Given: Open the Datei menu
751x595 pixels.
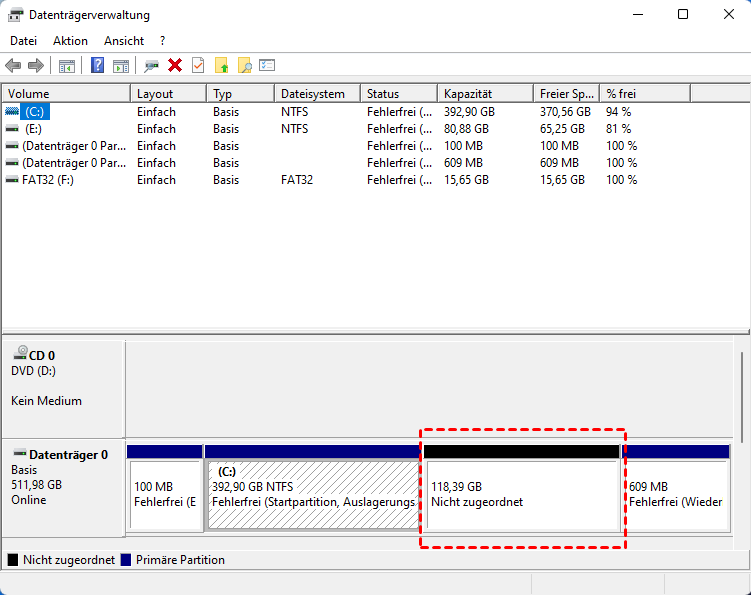Looking at the screenshot, I should (x=23, y=41).
